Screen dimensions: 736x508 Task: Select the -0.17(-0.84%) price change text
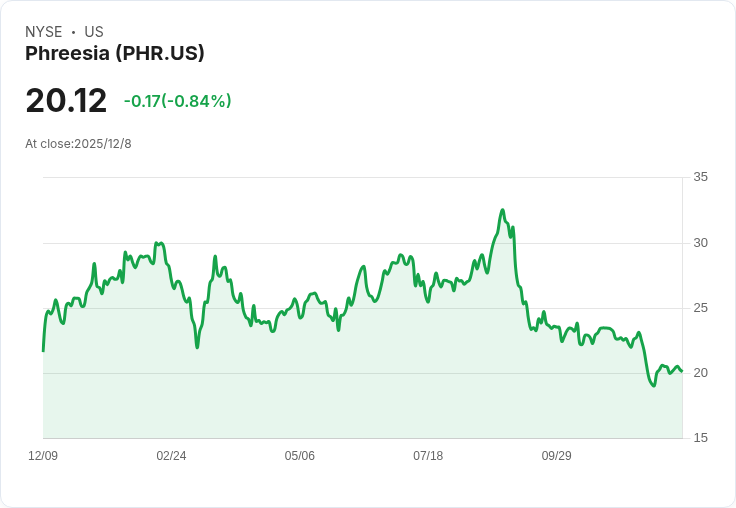177,101
